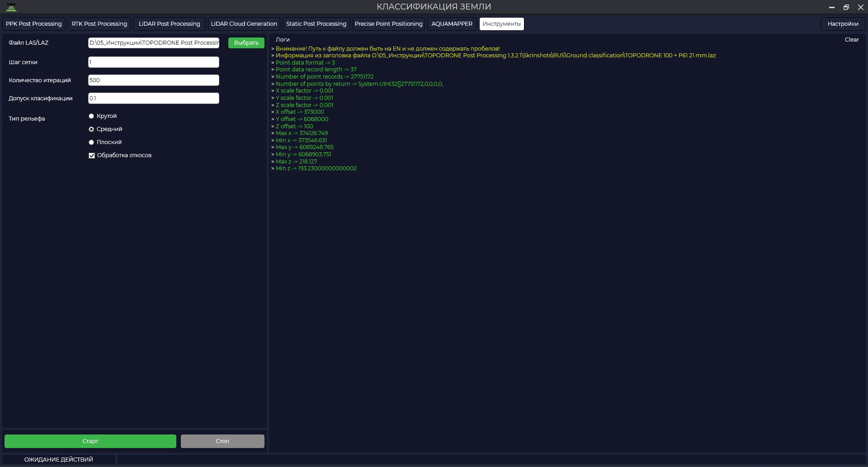
Task: Go to Precise Point Positioning tab
Action: click(x=389, y=24)
